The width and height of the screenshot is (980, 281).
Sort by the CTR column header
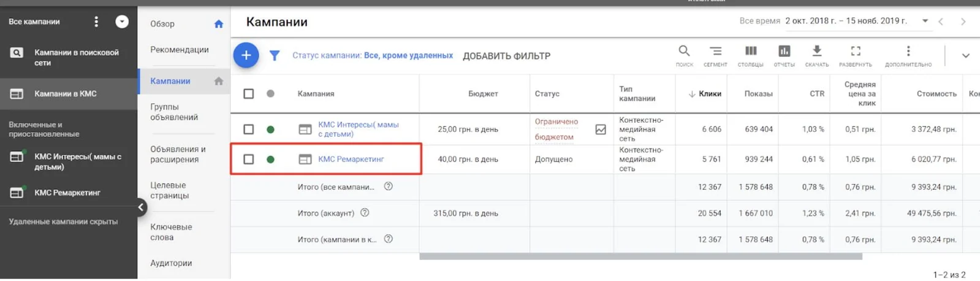point(817,94)
